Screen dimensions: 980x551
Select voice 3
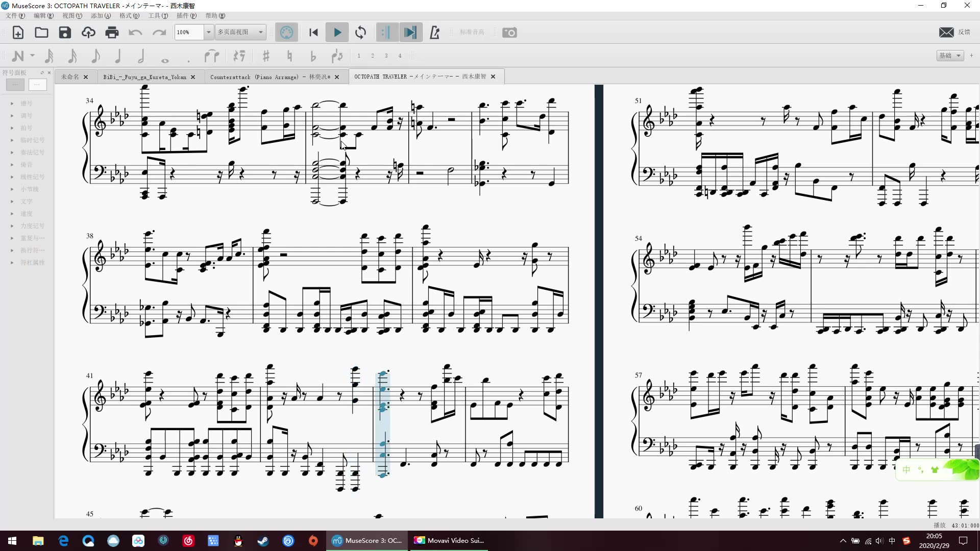pos(386,56)
